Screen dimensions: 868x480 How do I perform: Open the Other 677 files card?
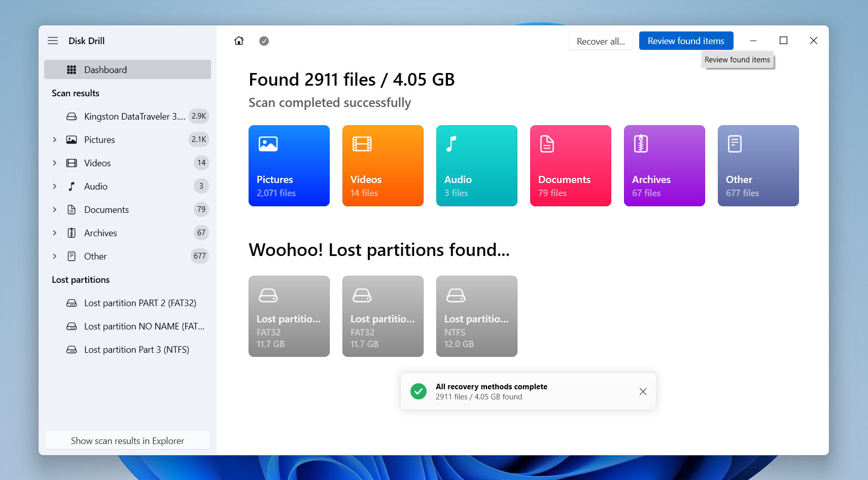758,166
